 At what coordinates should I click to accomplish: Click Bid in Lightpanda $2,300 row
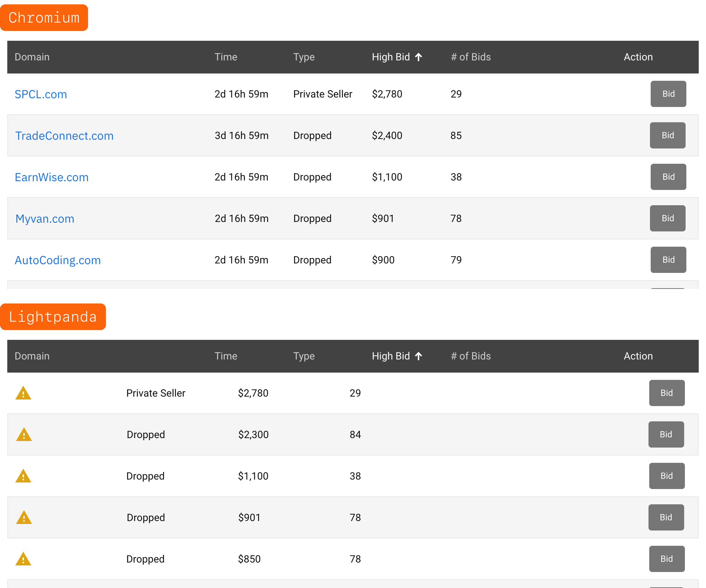tap(666, 434)
